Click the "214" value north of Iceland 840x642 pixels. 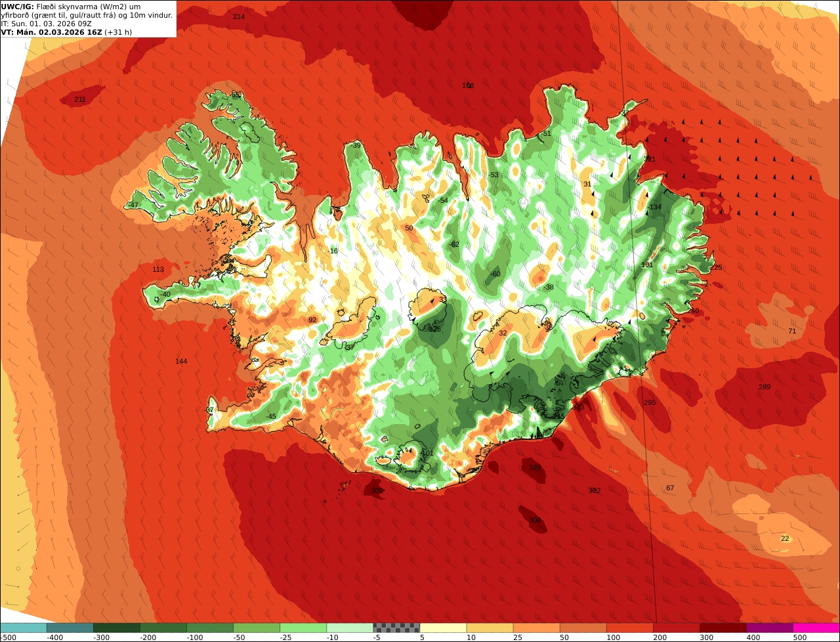click(239, 16)
